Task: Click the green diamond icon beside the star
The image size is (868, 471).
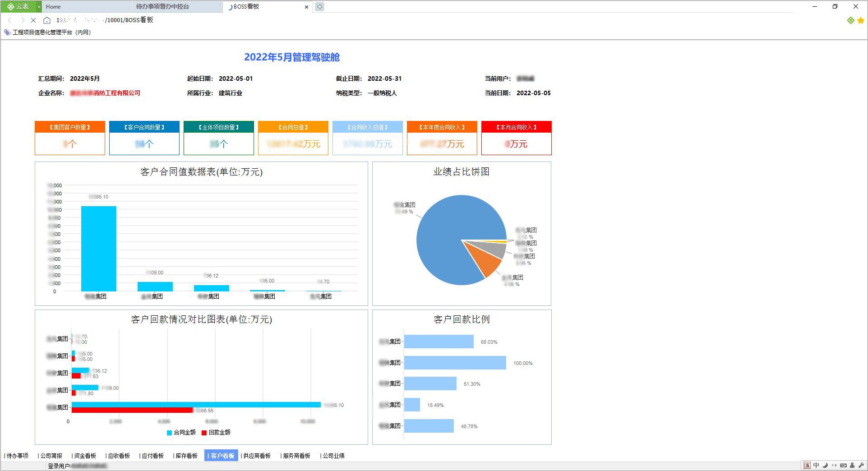Action: 850,20
